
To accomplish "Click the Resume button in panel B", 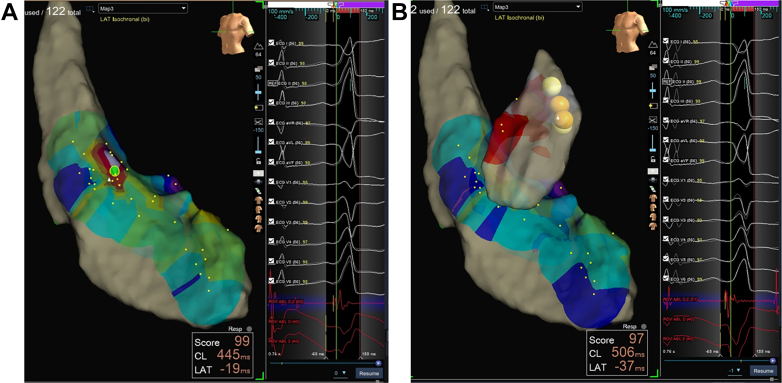I will point(763,371).
